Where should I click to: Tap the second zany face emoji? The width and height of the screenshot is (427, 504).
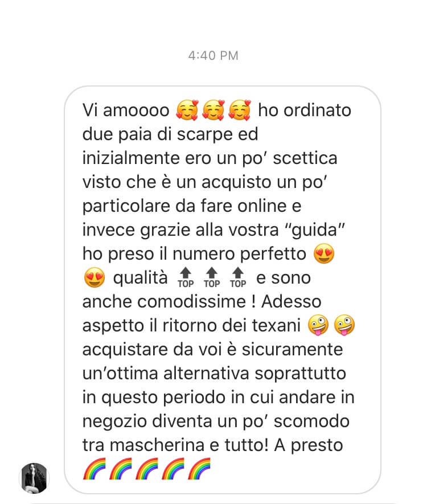344,325
